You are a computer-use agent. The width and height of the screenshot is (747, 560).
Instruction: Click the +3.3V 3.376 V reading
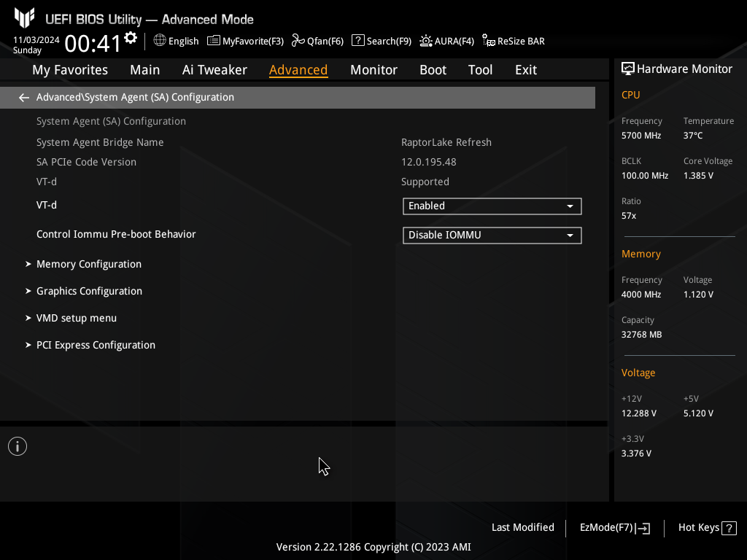(636, 454)
